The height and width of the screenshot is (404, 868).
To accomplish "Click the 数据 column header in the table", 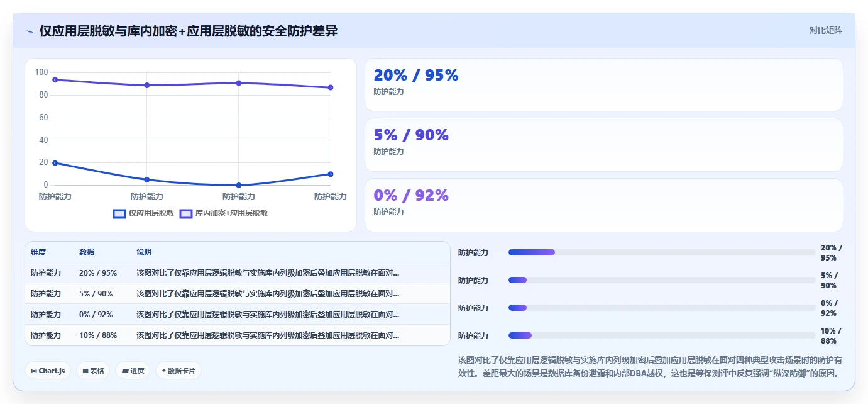I will [87, 252].
